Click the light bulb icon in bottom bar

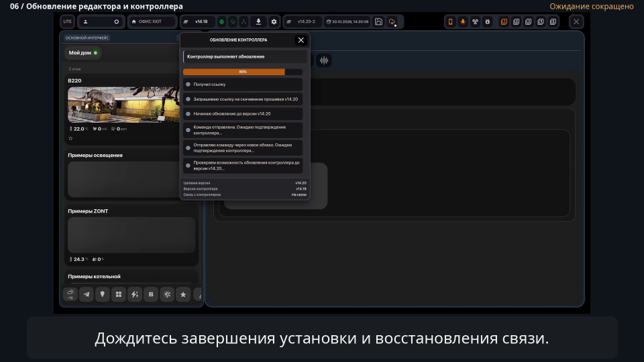(102, 294)
